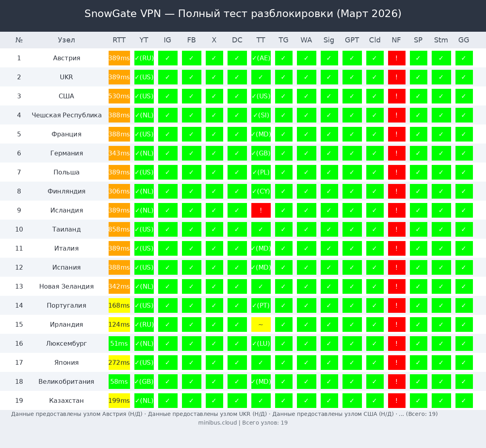Select the Узел column header
This screenshot has height=448, width=486.
coord(66,40)
